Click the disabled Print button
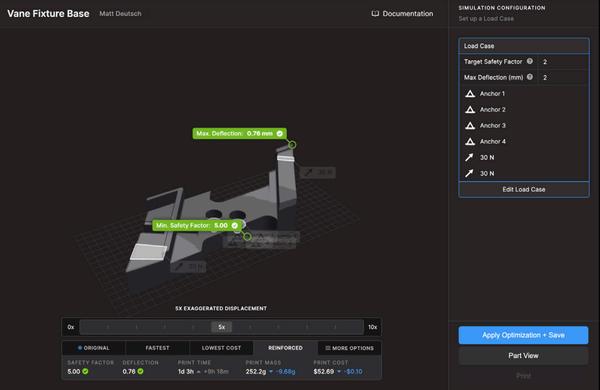 tap(523, 376)
